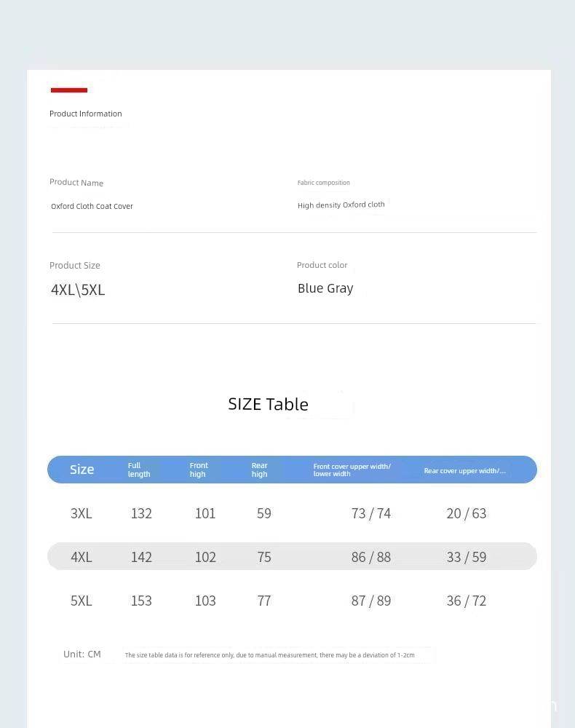Select the 3XL size row label
This screenshot has height=728, width=575.
[x=82, y=513]
